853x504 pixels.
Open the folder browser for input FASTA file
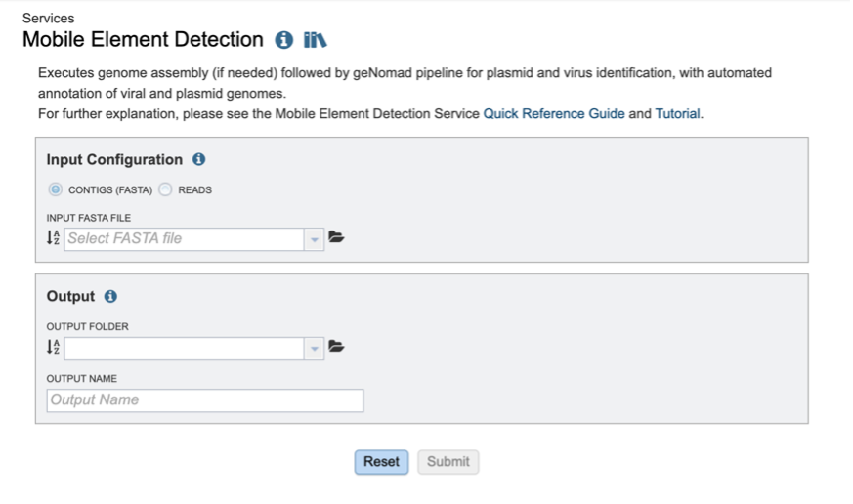337,237
